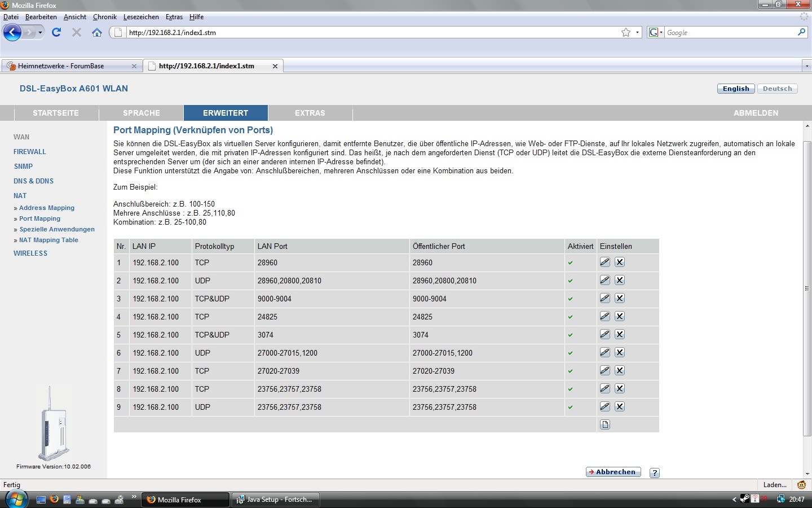The width and height of the screenshot is (812, 508).
Task: Edit rule 5 for port 3074
Action: (x=605, y=334)
